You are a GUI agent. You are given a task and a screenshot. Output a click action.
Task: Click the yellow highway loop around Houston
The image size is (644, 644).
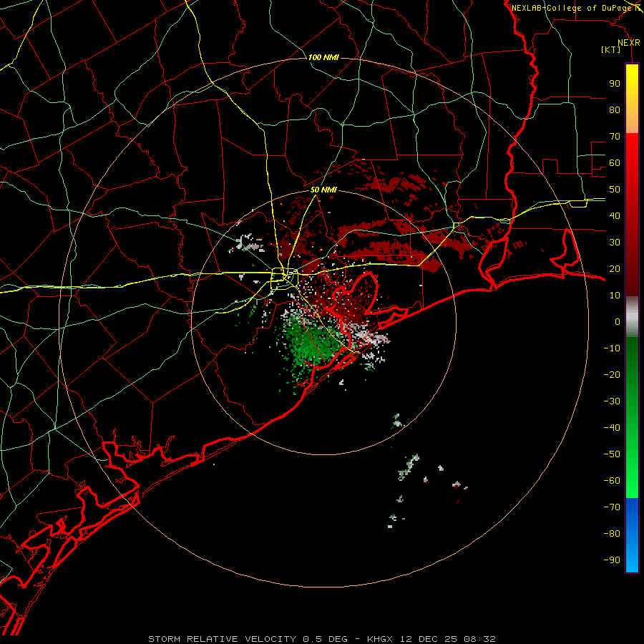coord(284,278)
